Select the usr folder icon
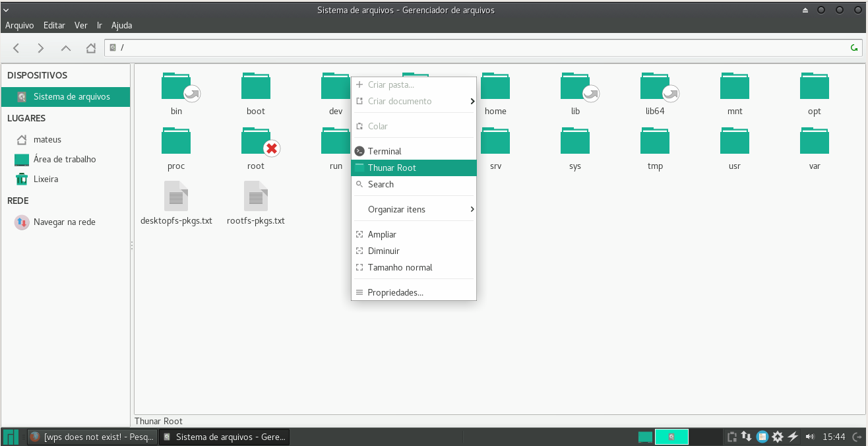Screen dimensions: 868x446 735,141
